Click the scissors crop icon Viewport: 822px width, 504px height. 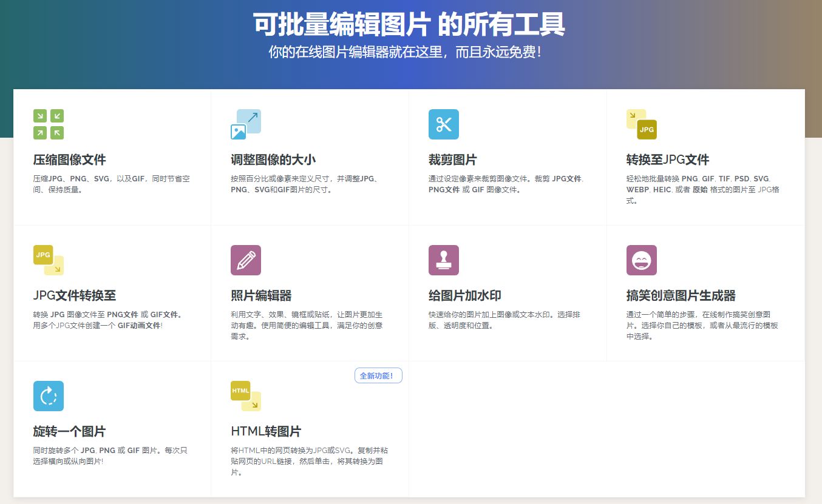[444, 124]
